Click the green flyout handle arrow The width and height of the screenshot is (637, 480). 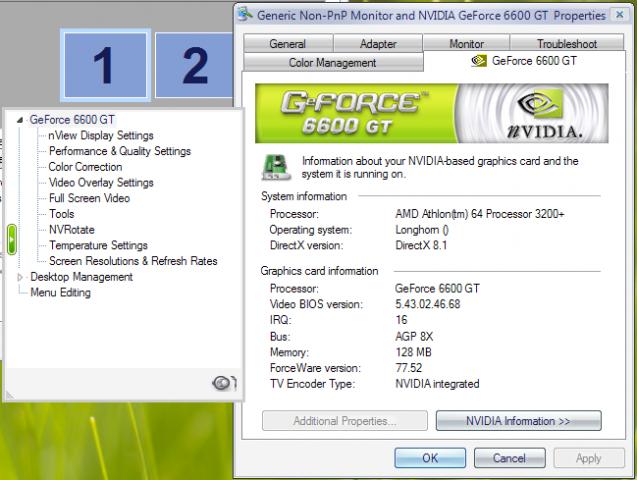tap(12, 240)
